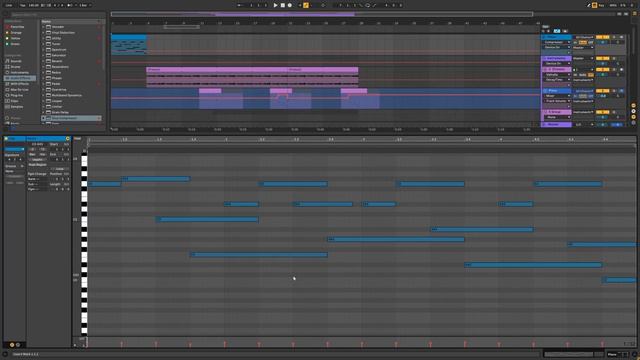Arm the blue Piano track for recording
The width and height of the screenshot is (640, 360).
622,91
